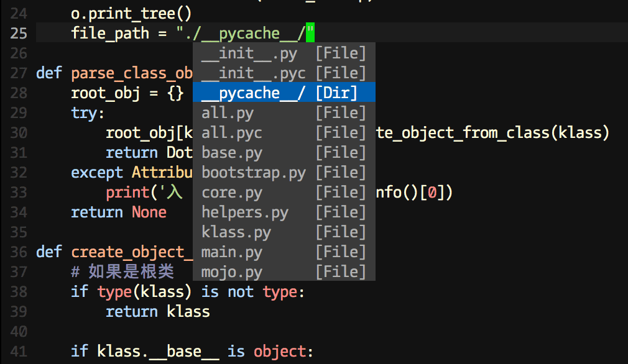Pick mojo.py at the list bottom
628x364 pixels.
pyautogui.click(x=232, y=271)
